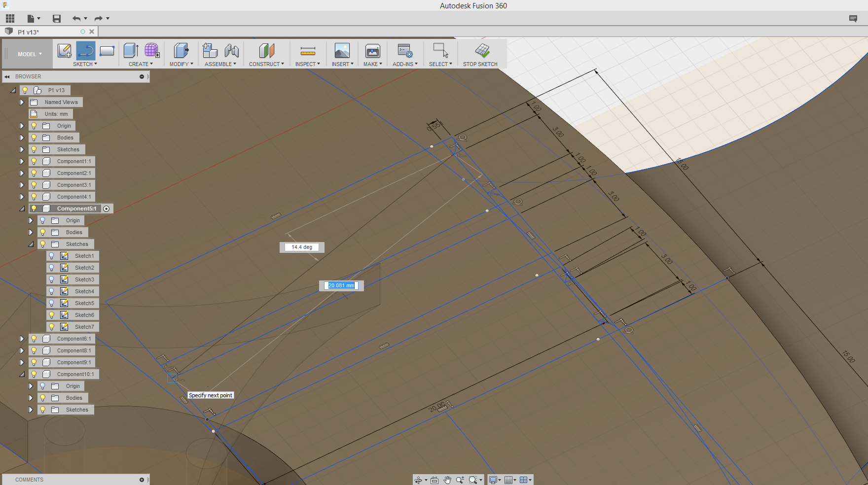Image resolution: width=868 pixels, height=485 pixels.
Task: Click Display Settings monitor icon
Action: point(493,480)
